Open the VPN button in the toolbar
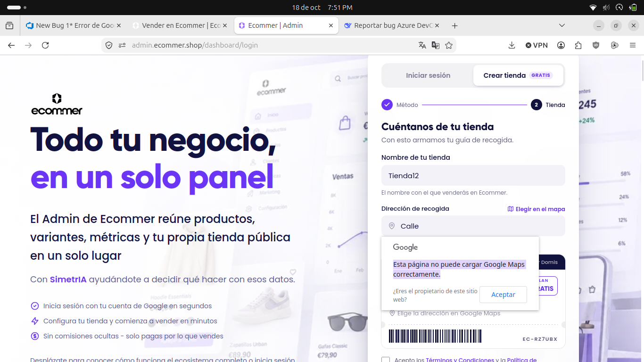The height and width of the screenshot is (362, 644). 537,45
